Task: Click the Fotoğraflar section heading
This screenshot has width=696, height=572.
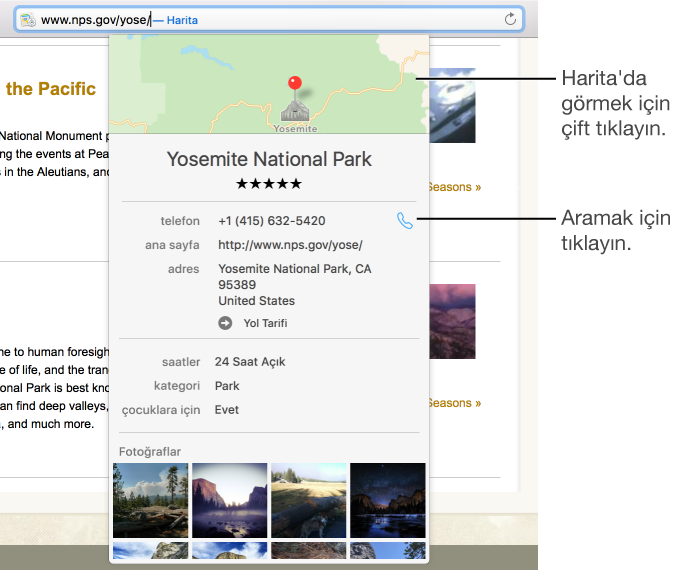Action: tap(150, 452)
